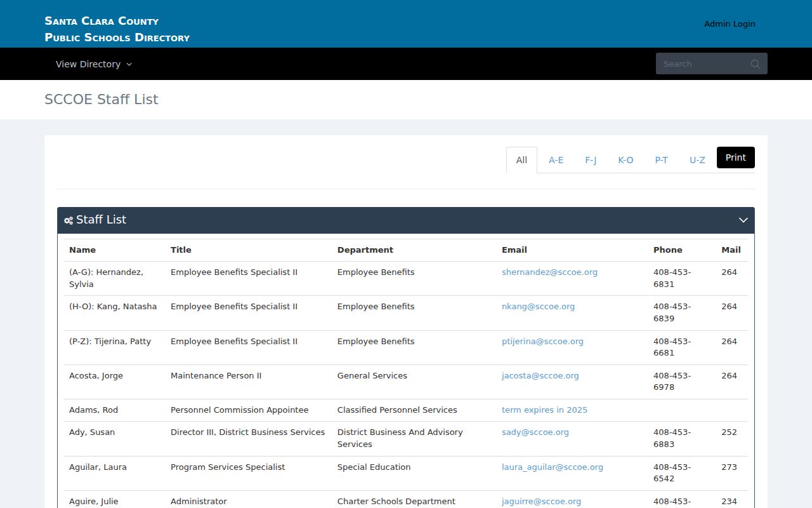Switch to the P-T tab
This screenshot has height=508, width=812.
click(x=662, y=160)
